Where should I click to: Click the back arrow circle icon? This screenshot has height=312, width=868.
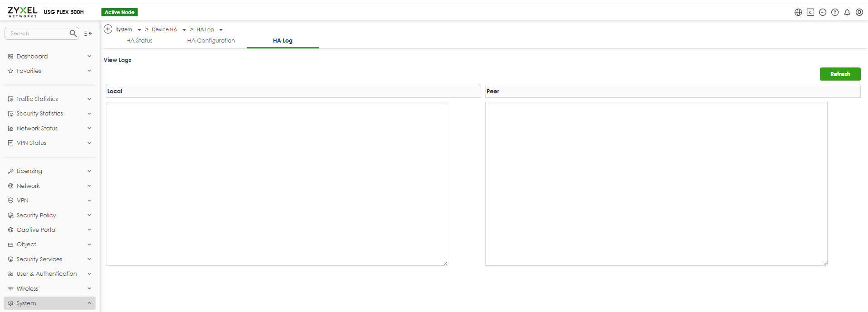[108, 29]
